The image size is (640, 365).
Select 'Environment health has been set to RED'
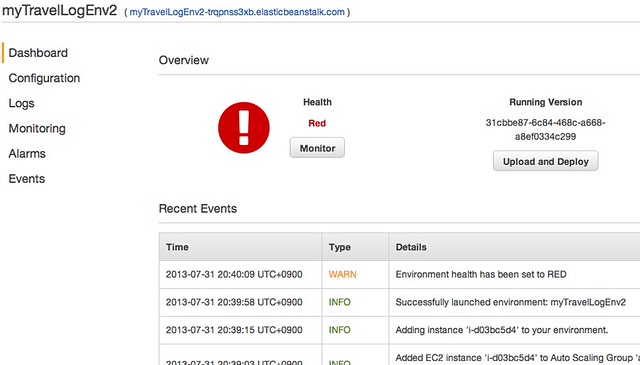click(481, 274)
